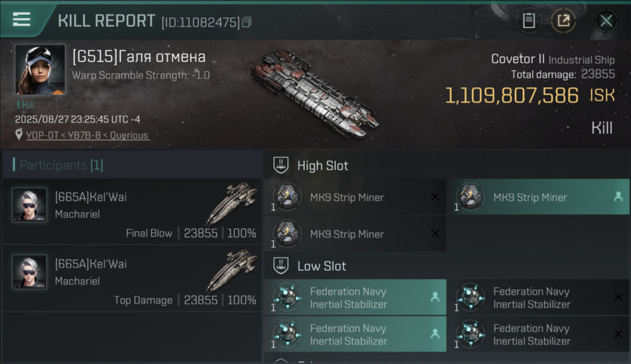The width and height of the screenshot is (631, 364).
Task: Select the Participants [1] tab
Action: 61,165
